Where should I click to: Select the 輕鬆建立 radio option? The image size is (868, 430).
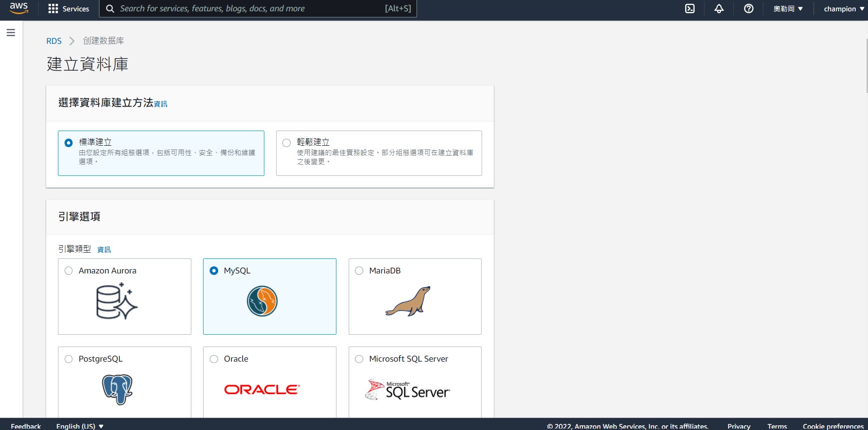[x=287, y=142]
